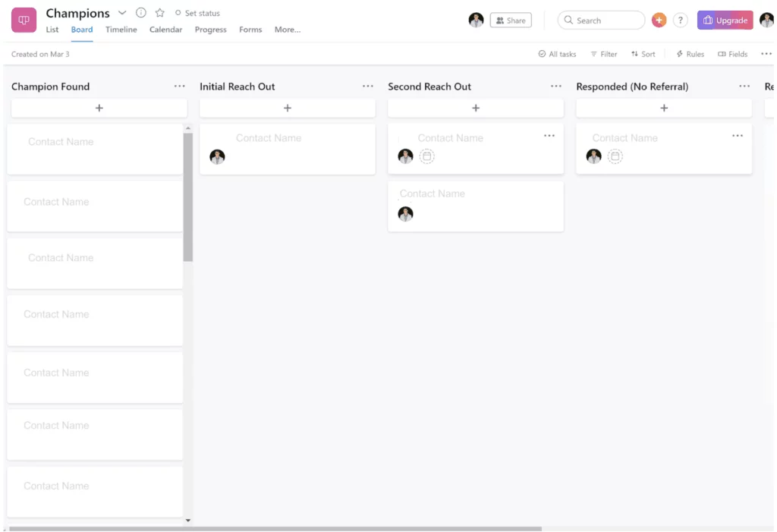Click the Second Reach Out column title

pyautogui.click(x=429, y=87)
